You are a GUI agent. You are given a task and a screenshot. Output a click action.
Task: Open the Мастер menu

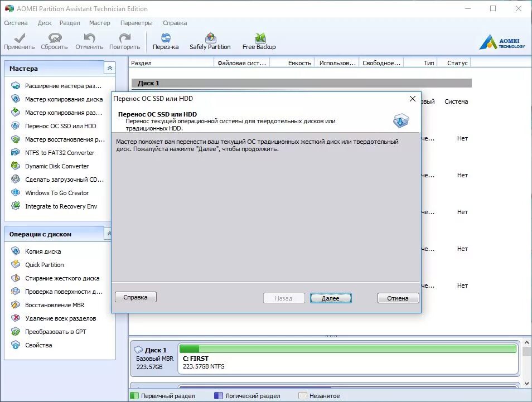[x=99, y=23]
